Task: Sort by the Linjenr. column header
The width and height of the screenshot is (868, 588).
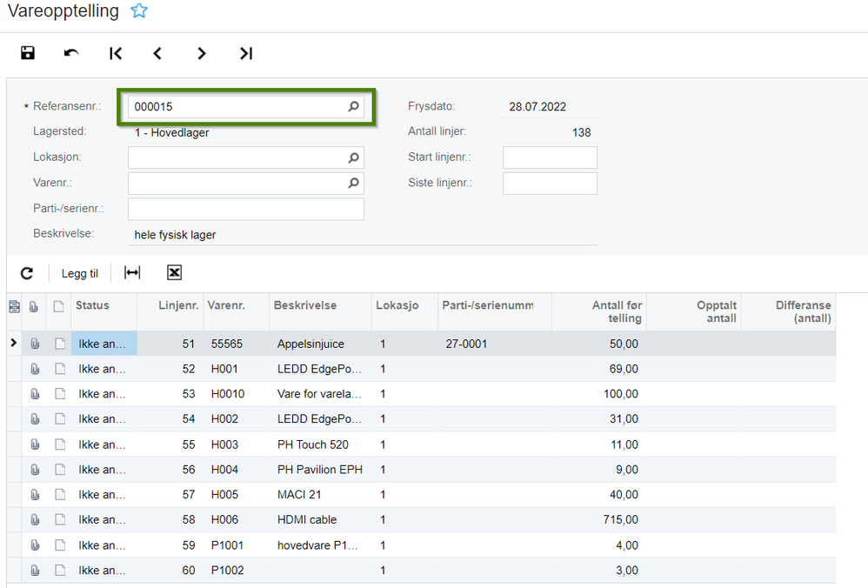Action: pos(178,305)
